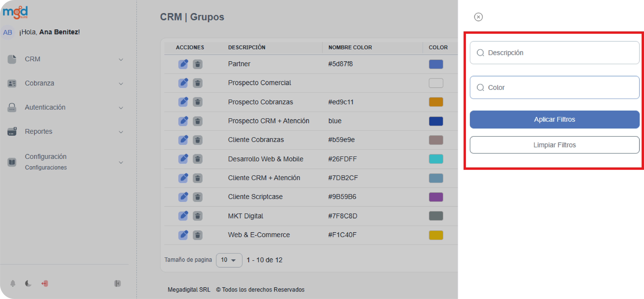Click the red logout icon
This screenshot has height=299, width=644.
click(x=45, y=283)
